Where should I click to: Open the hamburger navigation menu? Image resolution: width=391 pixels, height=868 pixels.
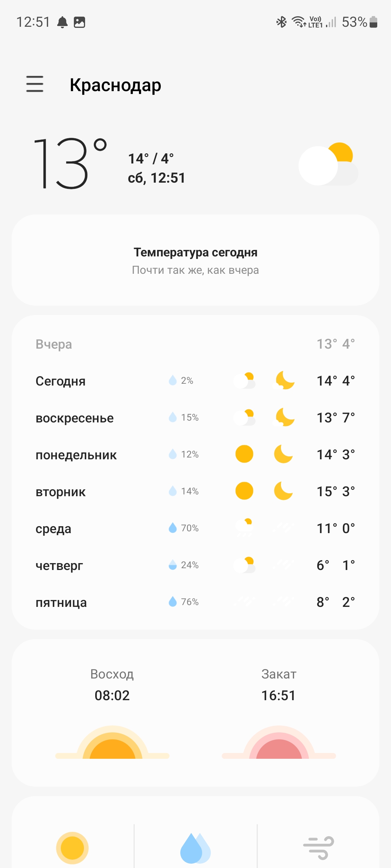(x=35, y=84)
